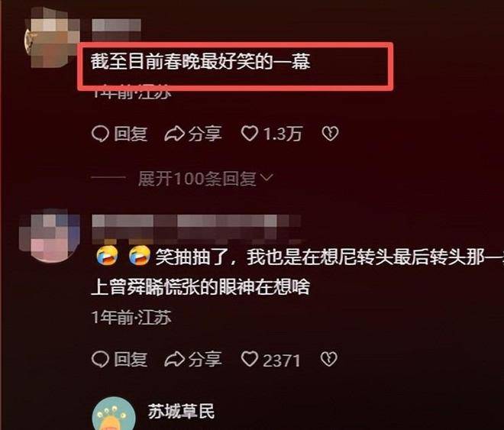Screen dimensions: 504x430
Task: Open 苏城草民's cartoon avatar
Action: (x=114, y=414)
